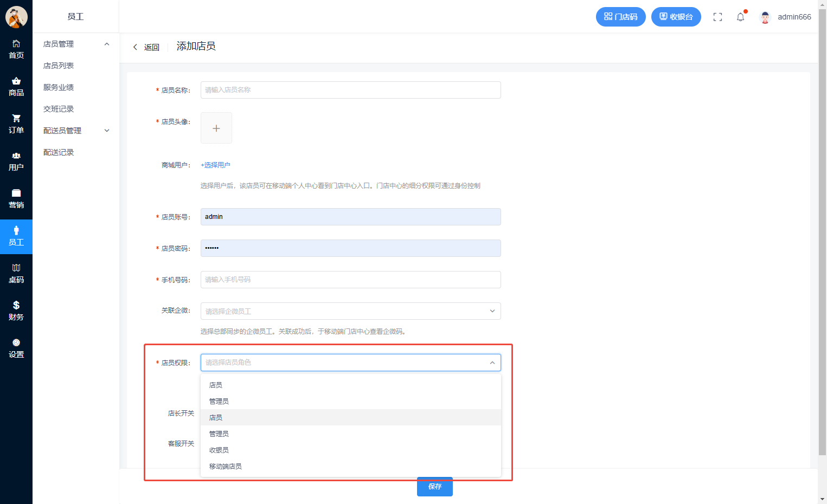This screenshot has height=504, width=827.
Task: Open the 关联企微 dropdown
Action: pyautogui.click(x=350, y=311)
